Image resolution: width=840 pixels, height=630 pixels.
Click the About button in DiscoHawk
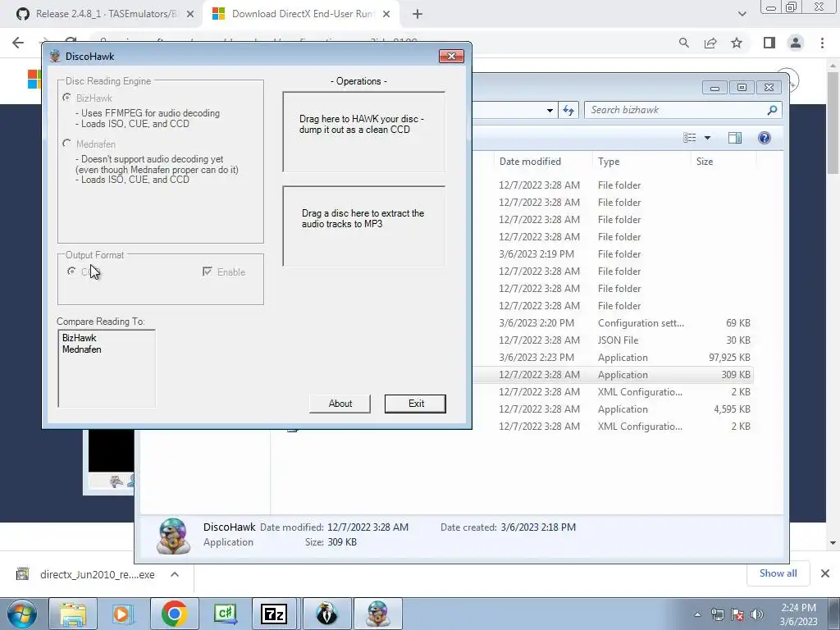pyautogui.click(x=340, y=404)
